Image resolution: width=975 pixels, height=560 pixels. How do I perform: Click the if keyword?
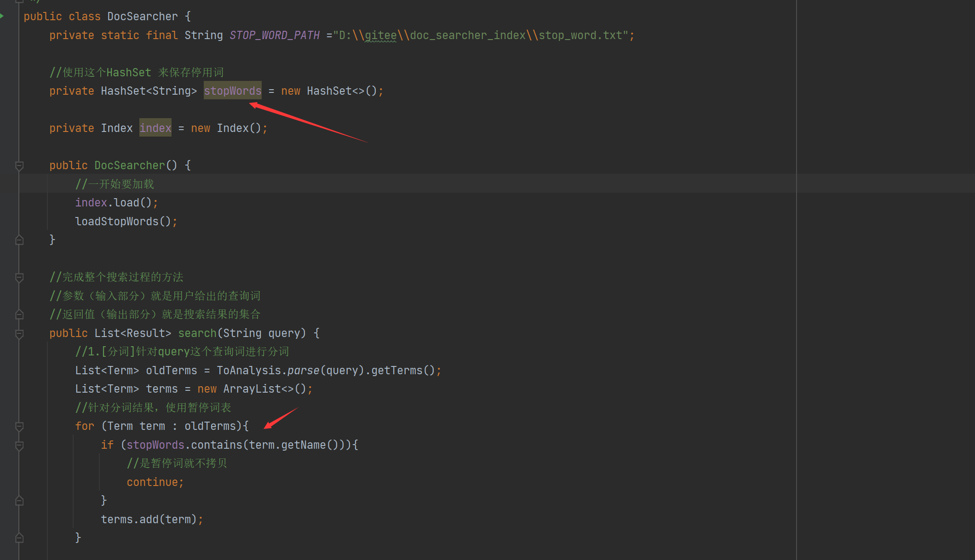[108, 445]
